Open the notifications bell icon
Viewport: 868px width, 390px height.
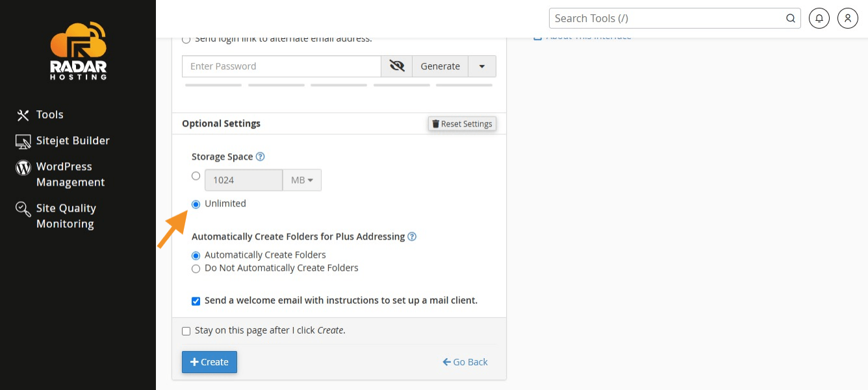tap(819, 18)
